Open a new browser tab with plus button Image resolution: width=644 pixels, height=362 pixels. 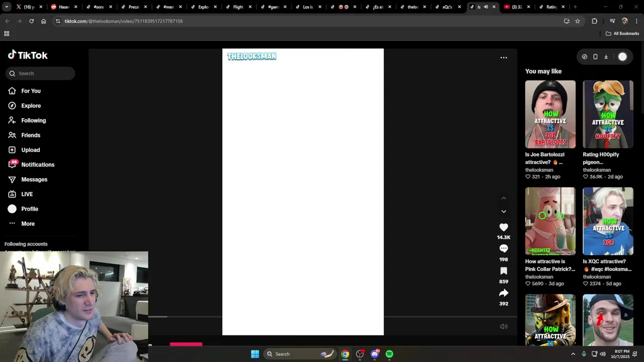[x=575, y=7]
